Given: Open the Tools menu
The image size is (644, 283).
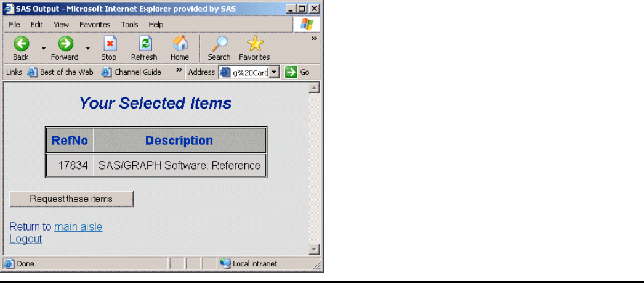Looking at the screenshot, I should click(129, 25).
